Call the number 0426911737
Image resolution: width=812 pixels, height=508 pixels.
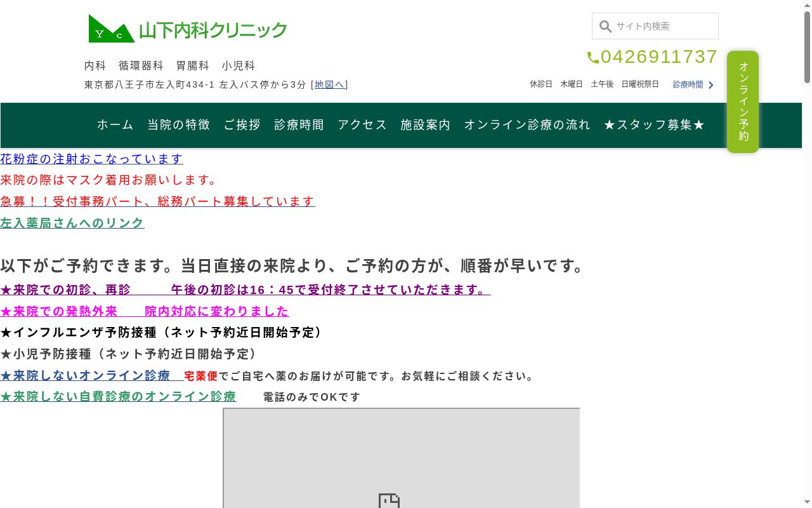[659, 57]
